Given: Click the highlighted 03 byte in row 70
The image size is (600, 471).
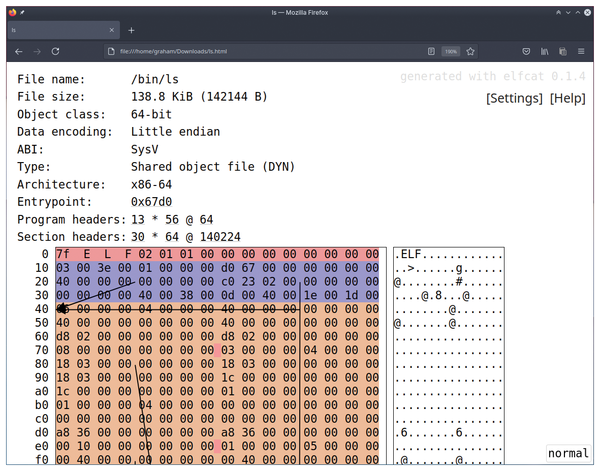Looking at the screenshot, I should tap(225, 351).
